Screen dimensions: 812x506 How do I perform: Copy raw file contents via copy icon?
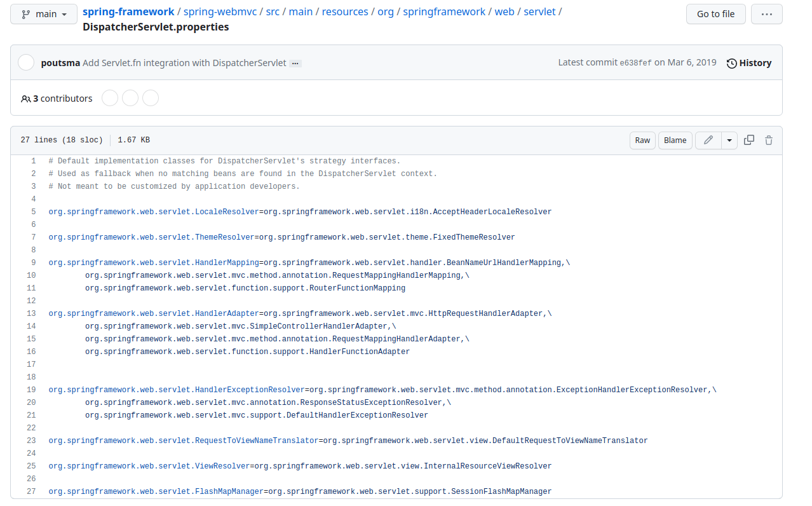coord(748,140)
